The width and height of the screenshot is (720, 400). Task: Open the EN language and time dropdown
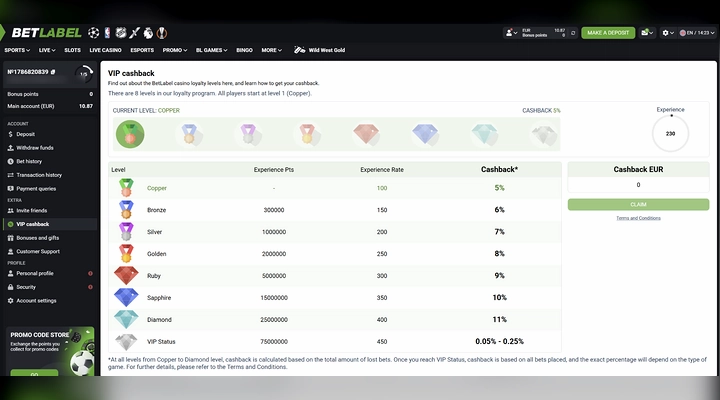[697, 33]
